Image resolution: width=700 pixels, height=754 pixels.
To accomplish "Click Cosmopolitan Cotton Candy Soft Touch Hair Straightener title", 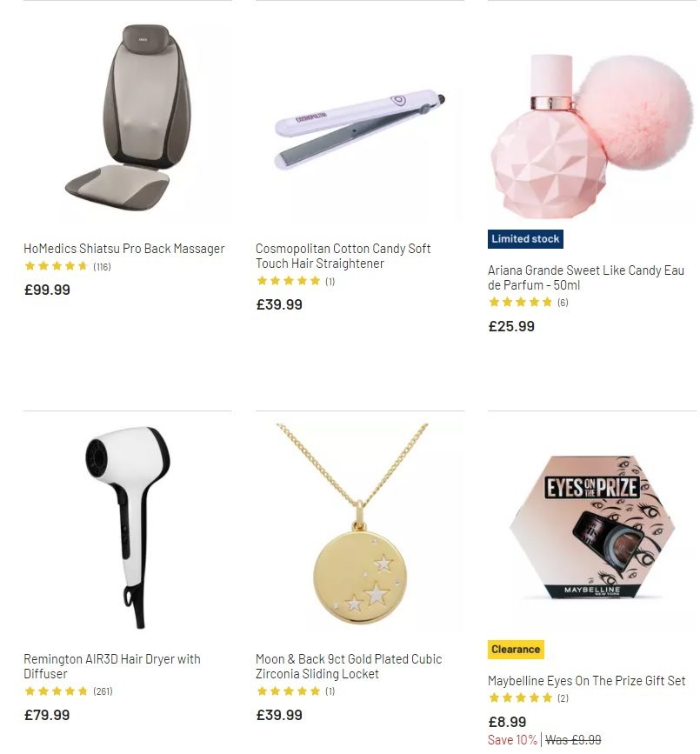I will (343, 256).
